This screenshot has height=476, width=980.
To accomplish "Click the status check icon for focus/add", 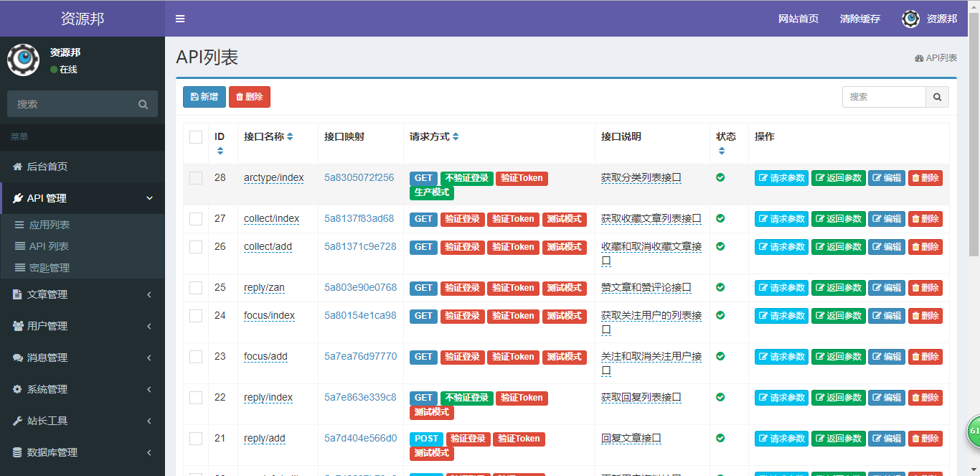I will [720, 356].
